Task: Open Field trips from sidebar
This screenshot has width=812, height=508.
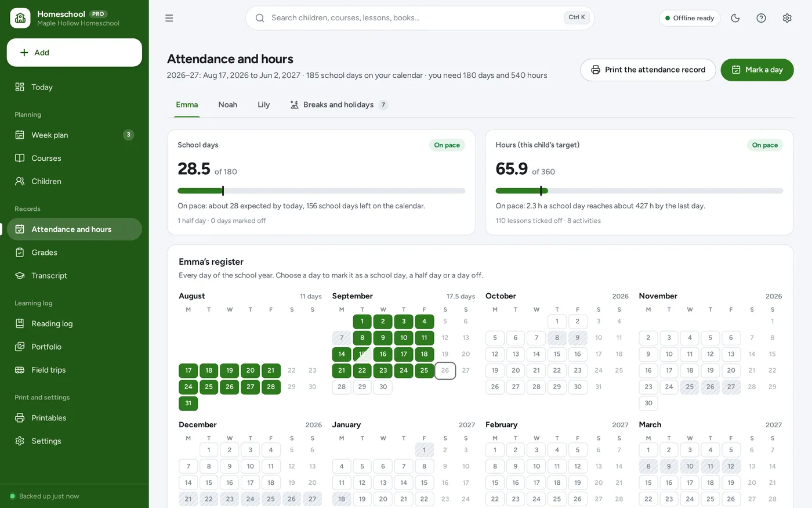Action: 74,370
